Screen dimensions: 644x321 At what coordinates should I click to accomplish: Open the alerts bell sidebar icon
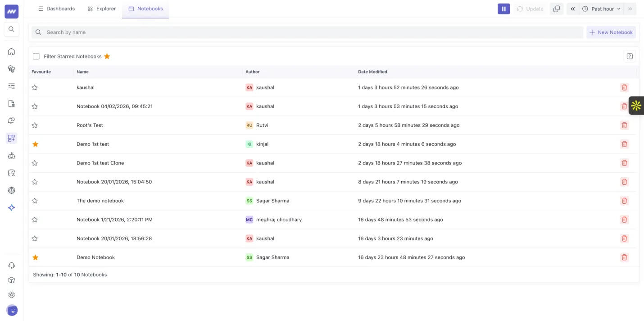[12, 121]
